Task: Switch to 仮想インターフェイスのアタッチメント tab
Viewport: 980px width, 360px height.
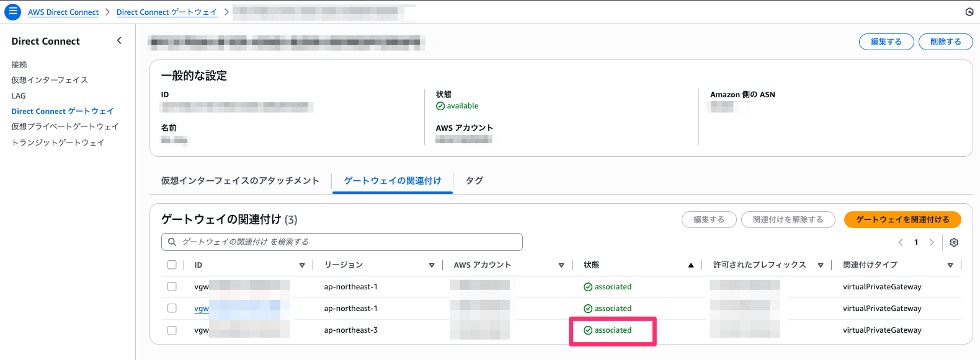Action: pos(240,181)
